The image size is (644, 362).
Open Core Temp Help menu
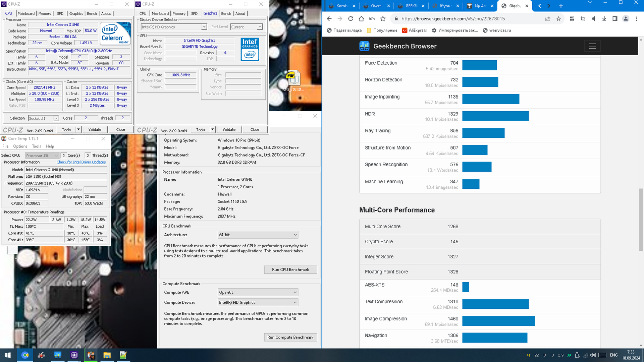tap(50, 146)
